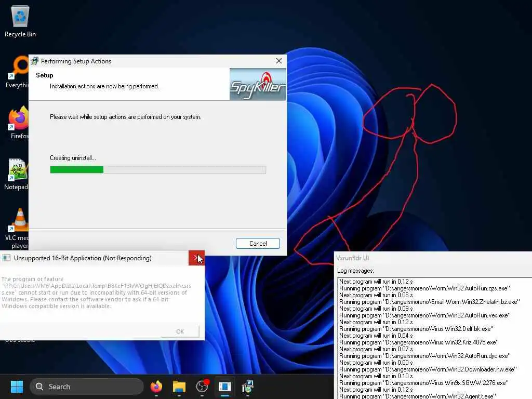Open OBS Studio from the taskbar
Viewport: 532px width, 399px height.
pos(202,387)
